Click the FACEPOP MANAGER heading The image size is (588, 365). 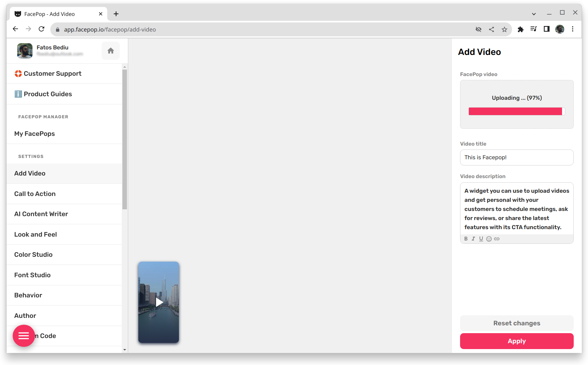[43, 117]
